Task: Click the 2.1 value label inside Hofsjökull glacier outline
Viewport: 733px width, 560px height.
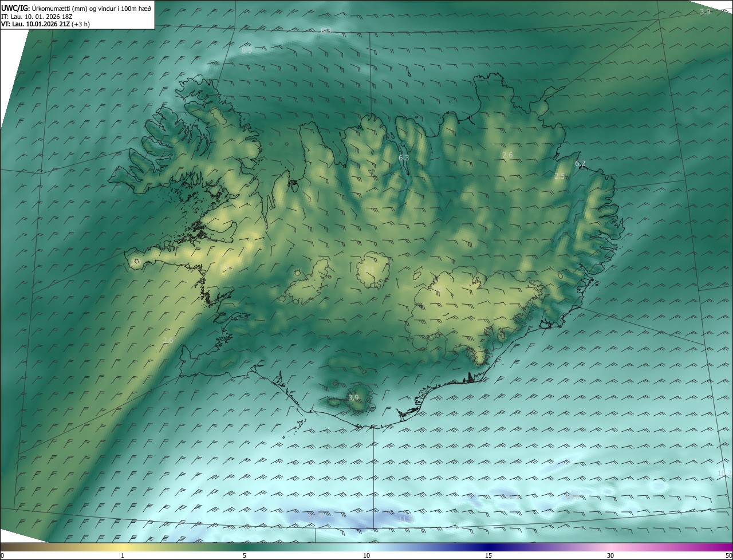Action: 369,269
